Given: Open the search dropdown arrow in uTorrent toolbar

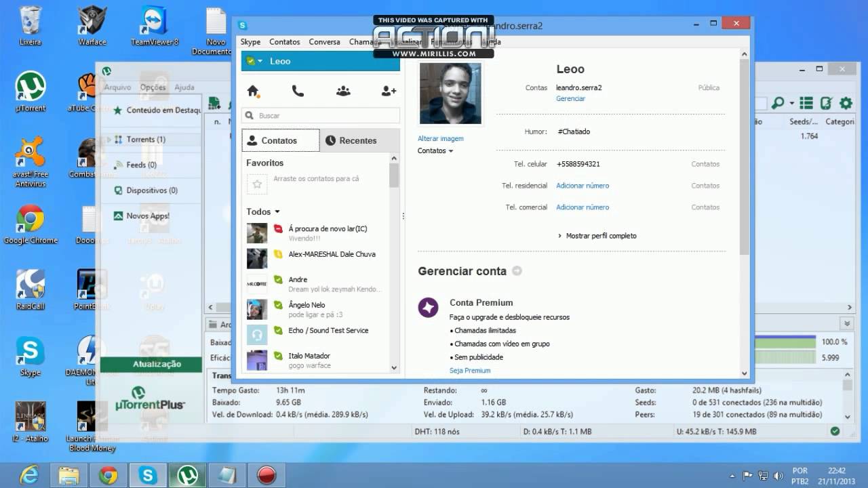Looking at the screenshot, I should [x=791, y=104].
